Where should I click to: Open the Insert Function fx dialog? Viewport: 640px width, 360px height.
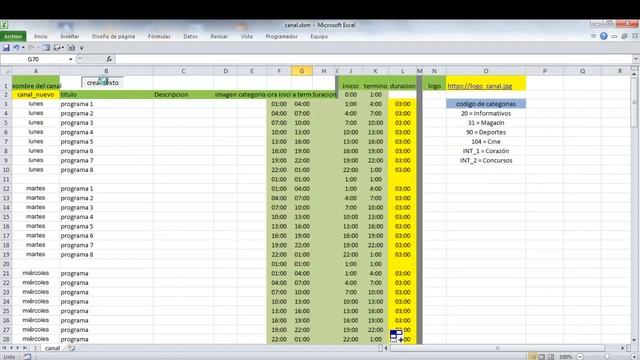[109, 59]
